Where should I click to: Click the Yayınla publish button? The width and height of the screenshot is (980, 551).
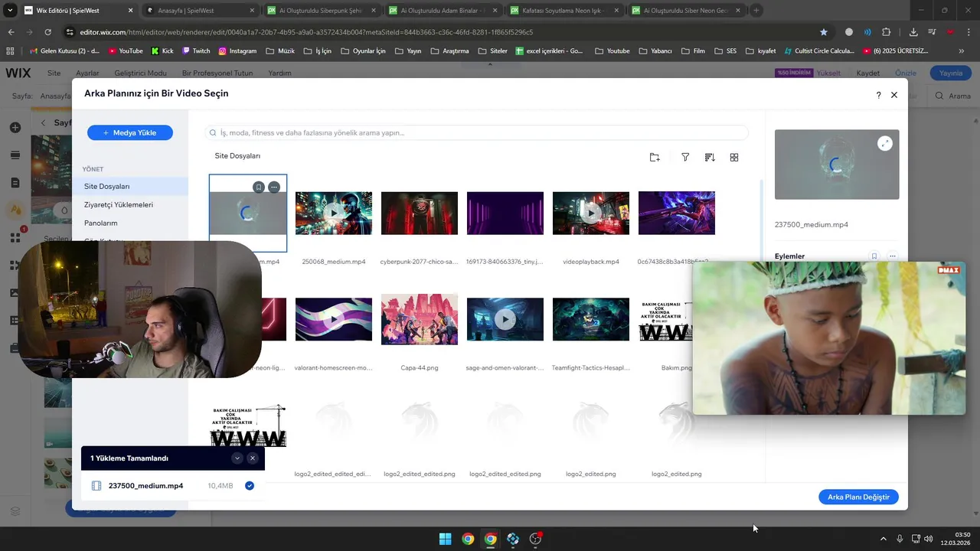(951, 73)
